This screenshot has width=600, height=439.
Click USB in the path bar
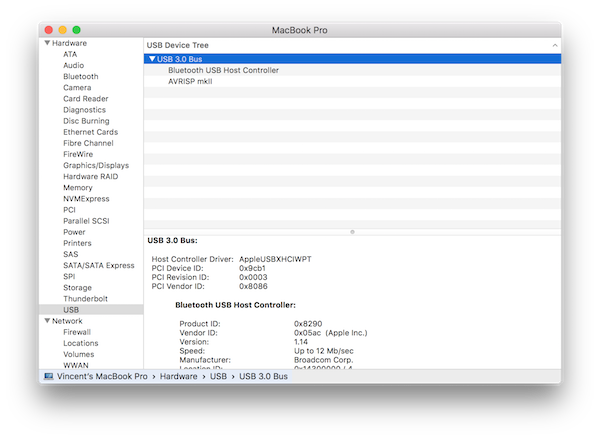point(218,376)
